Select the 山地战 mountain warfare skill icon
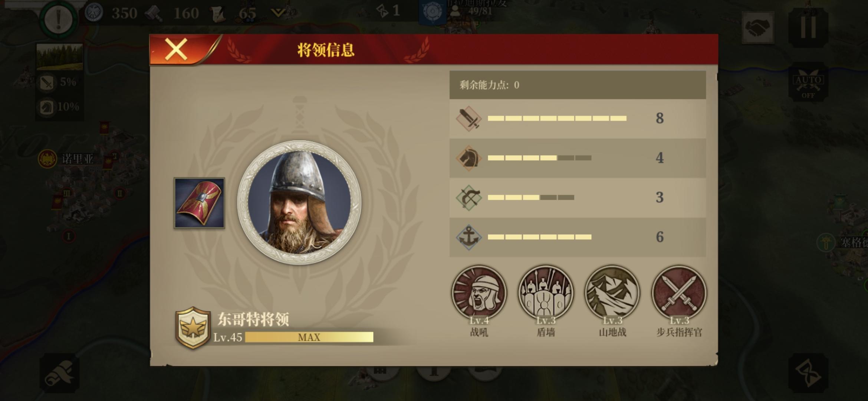 (x=612, y=293)
